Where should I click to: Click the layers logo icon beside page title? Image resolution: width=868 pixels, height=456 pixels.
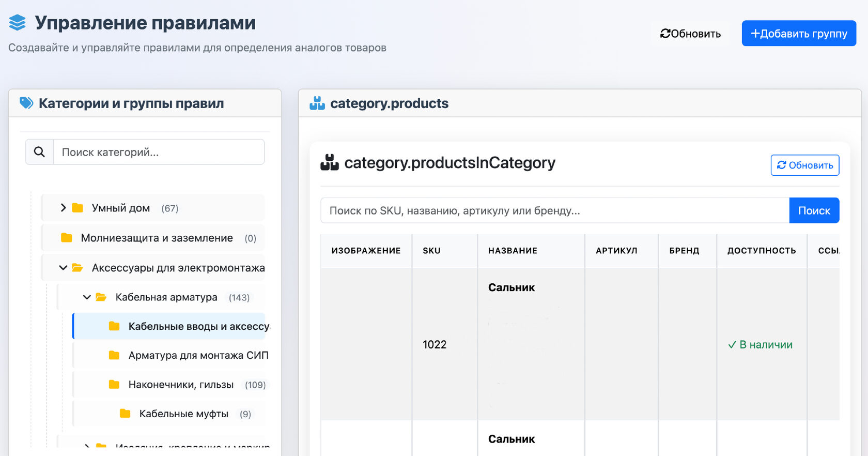(17, 23)
